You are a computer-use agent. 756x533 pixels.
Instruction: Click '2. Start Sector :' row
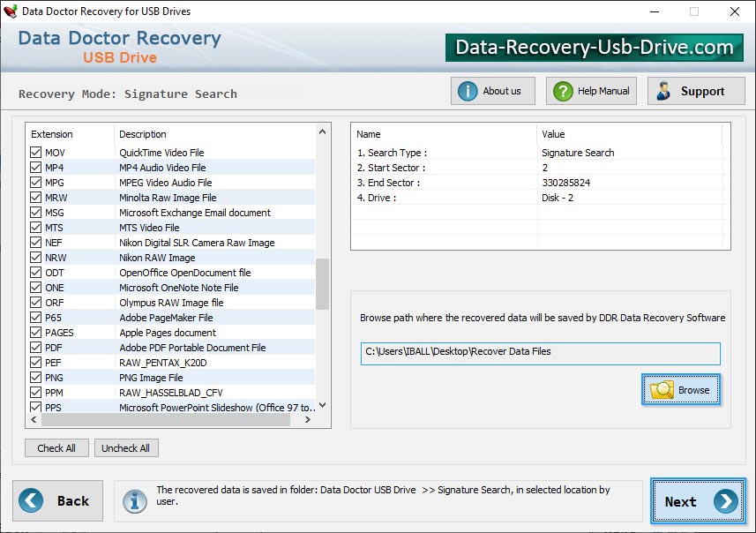(541, 168)
